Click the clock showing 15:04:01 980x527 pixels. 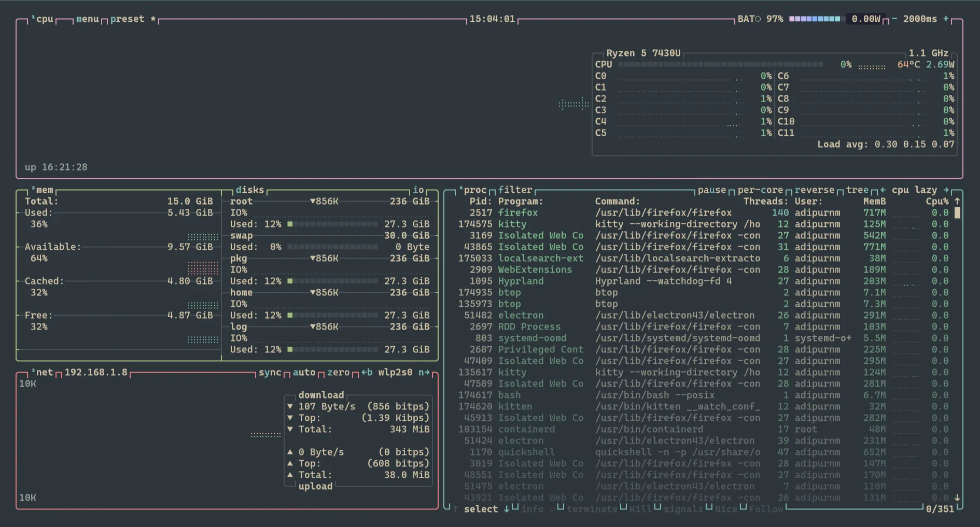click(x=492, y=19)
